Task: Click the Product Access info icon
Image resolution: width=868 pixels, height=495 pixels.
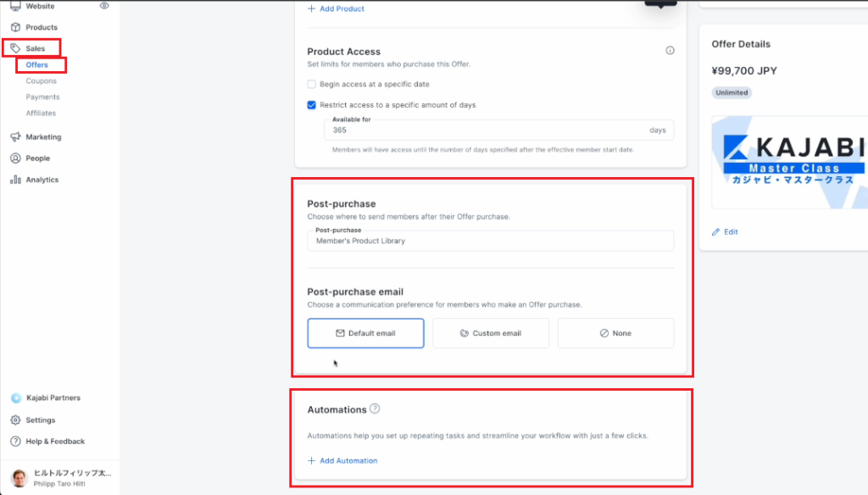Action: [670, 50]
